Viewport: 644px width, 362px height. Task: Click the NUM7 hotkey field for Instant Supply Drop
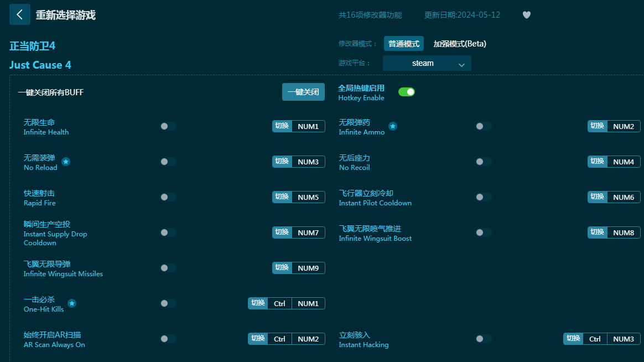[x=309, y=232]
